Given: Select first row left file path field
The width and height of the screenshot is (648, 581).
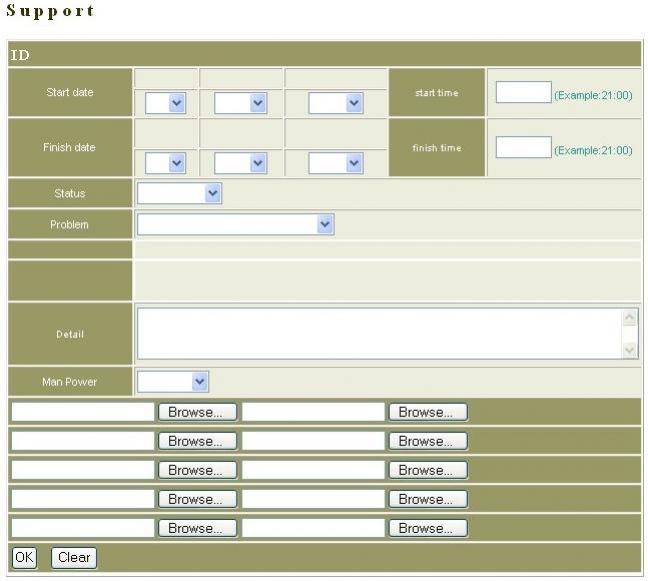Looking at the screenshot, I should click(x=83, y=412).
